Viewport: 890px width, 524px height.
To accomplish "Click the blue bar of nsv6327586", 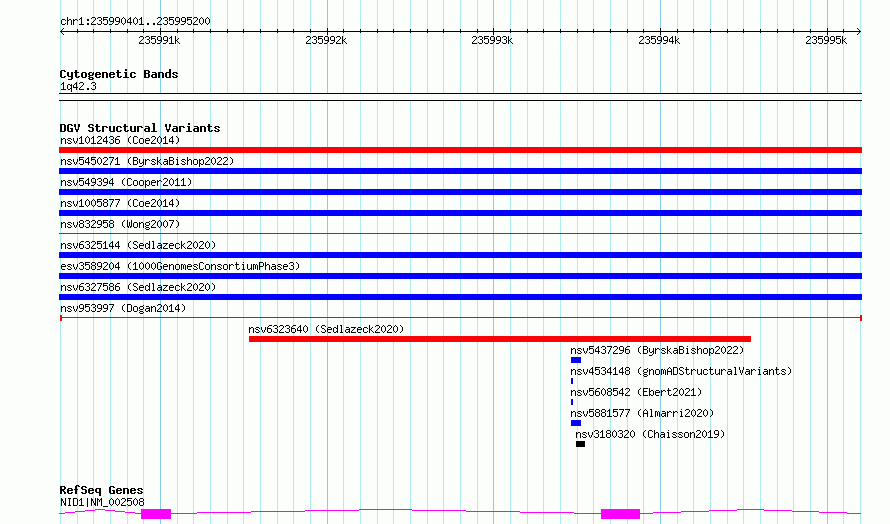I will pyautogui.click(x=460, y=297).
